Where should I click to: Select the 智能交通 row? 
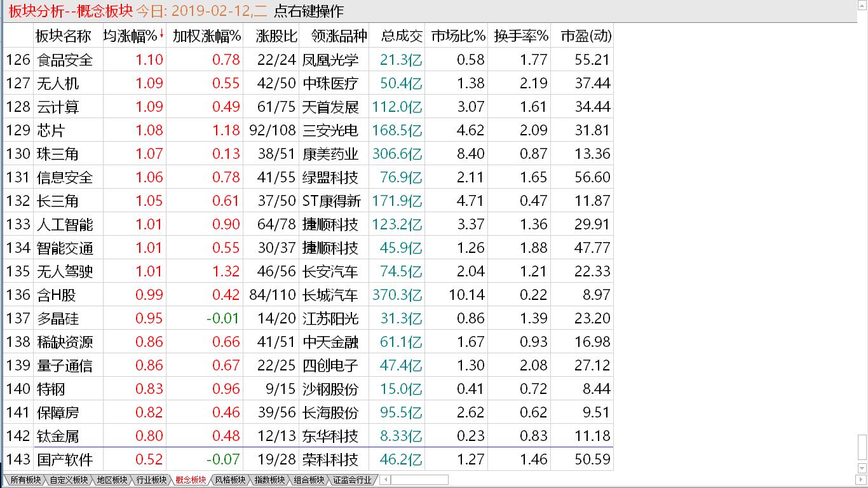tap(308, 248)
